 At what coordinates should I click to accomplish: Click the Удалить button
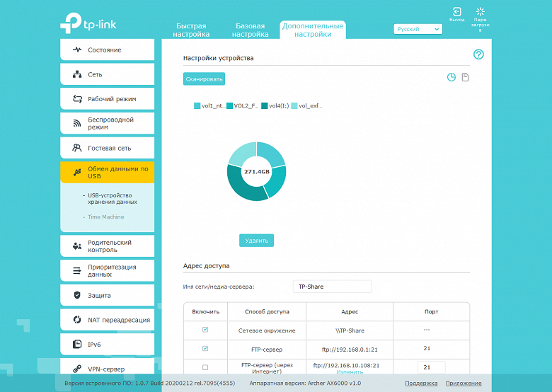[257, 241]
